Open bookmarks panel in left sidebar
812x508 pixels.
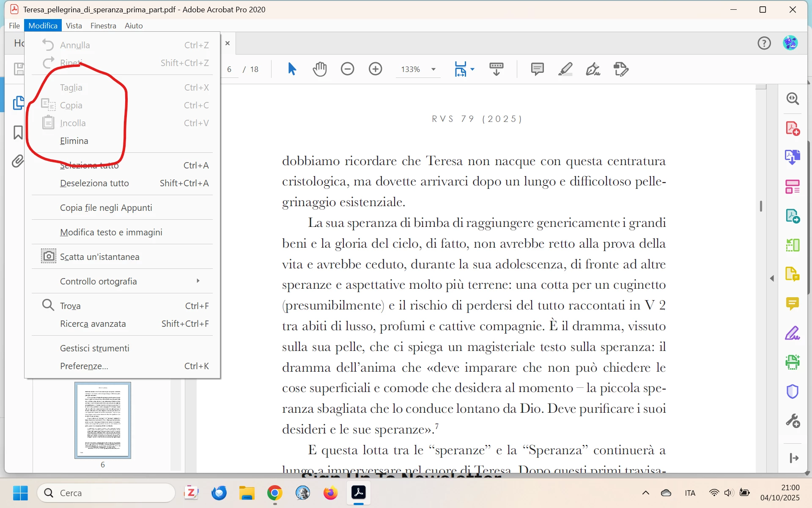point(18,133)
